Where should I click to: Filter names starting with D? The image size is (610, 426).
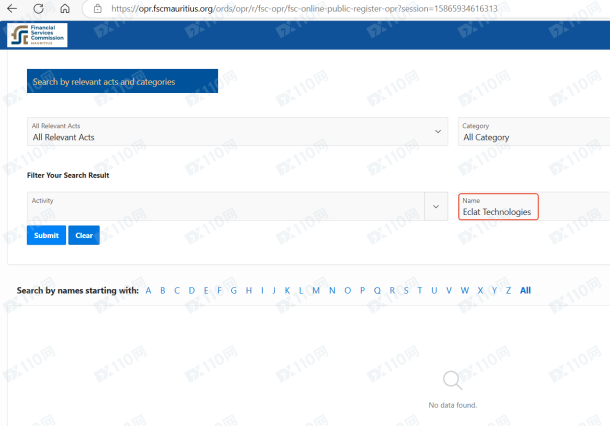(x=192, y=291)
